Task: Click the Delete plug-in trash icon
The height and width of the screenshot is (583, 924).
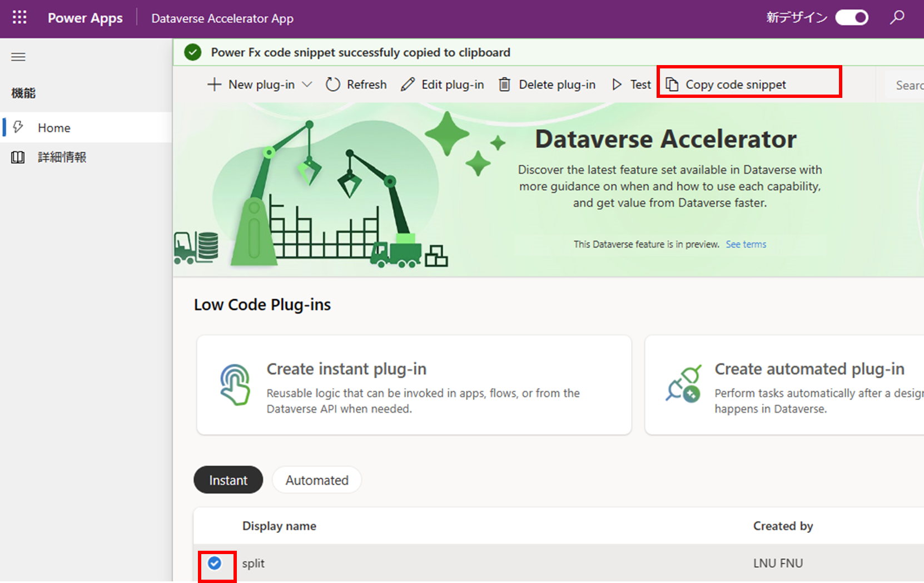Action: pos(504,84)
